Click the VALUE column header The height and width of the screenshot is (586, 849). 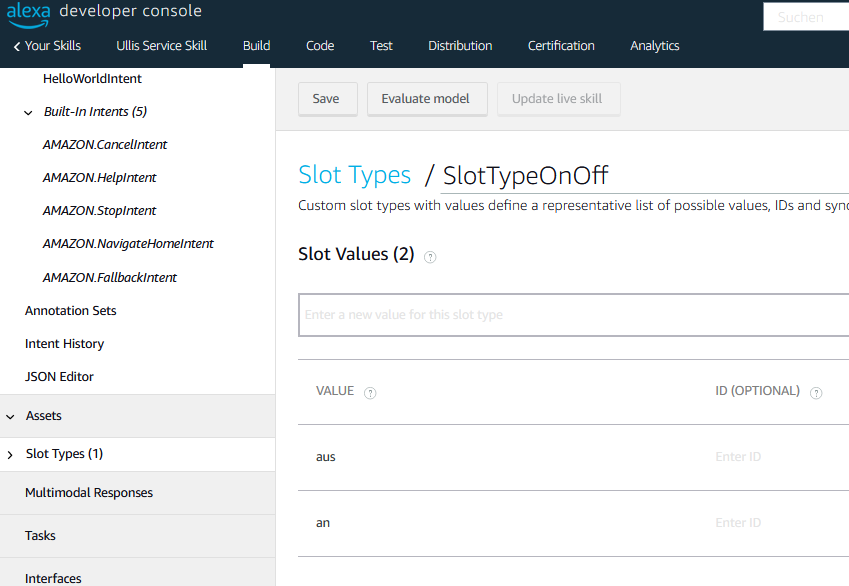pyautogui.click(x=335, y=391)
